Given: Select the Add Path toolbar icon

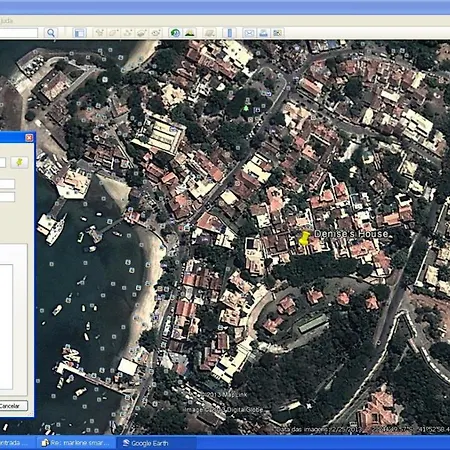Looking at the screenshot, I should click(x=128, y=33).
